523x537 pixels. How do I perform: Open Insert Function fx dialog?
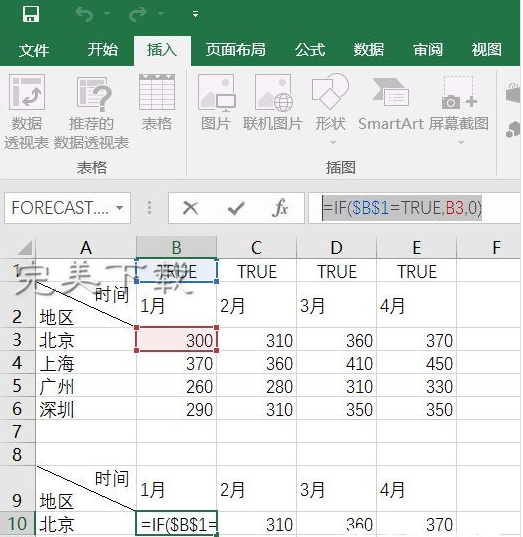click(x=280, y=208)
